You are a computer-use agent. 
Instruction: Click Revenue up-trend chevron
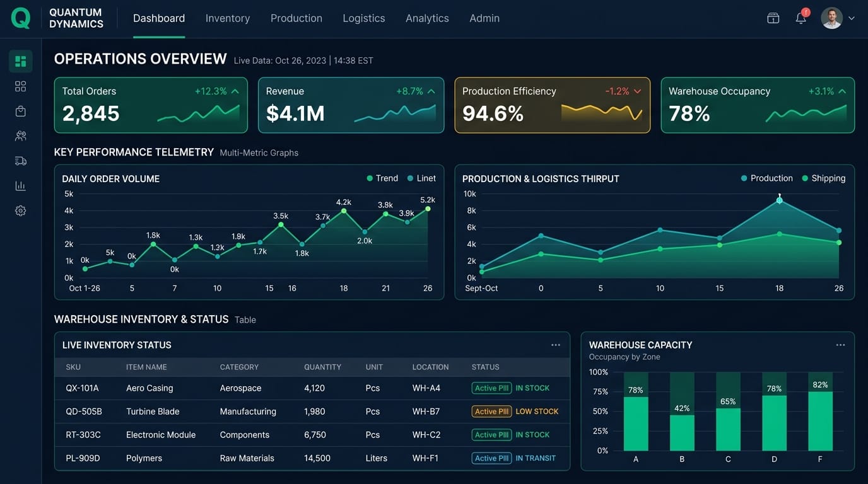[x=431, y=91]
